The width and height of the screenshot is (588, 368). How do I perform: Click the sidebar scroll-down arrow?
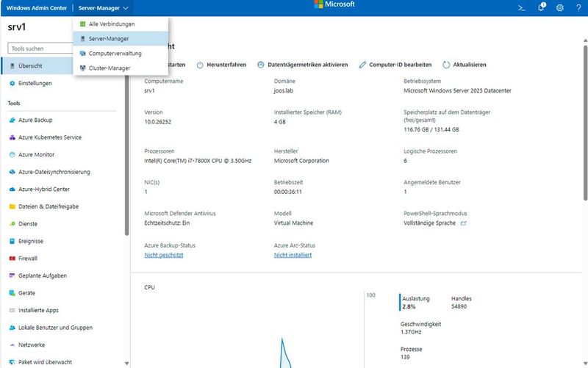click(126, 364)
